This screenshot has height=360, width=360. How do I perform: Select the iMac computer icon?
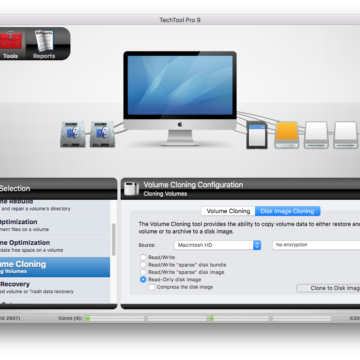tap(180, 98)
